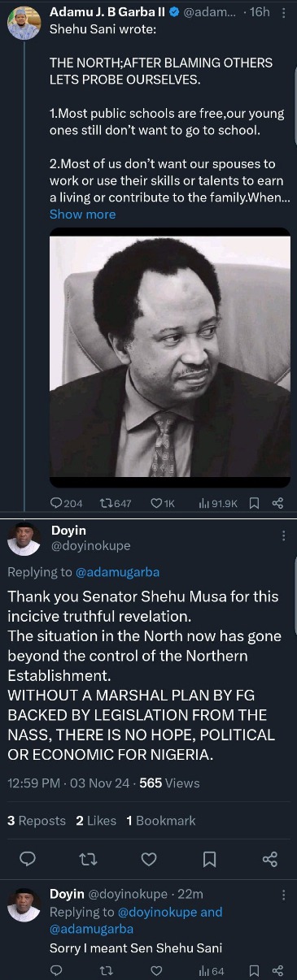View the 3 Reposts list

click(37, 821)
